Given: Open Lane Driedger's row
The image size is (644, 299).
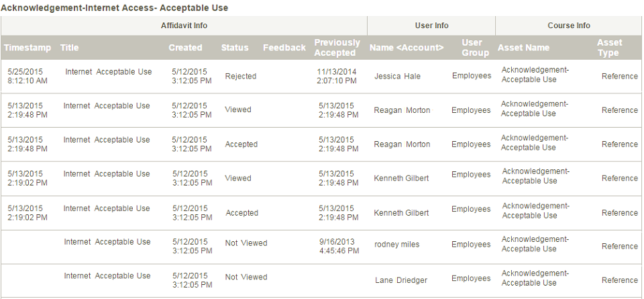Looking at the screenshot, I should (x=321, y=280).
